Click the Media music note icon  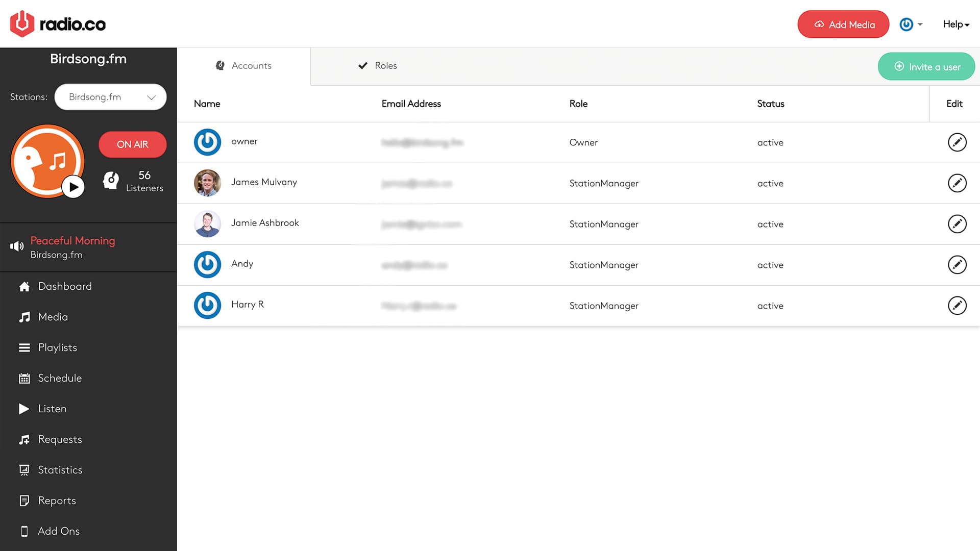pos(24,317)
